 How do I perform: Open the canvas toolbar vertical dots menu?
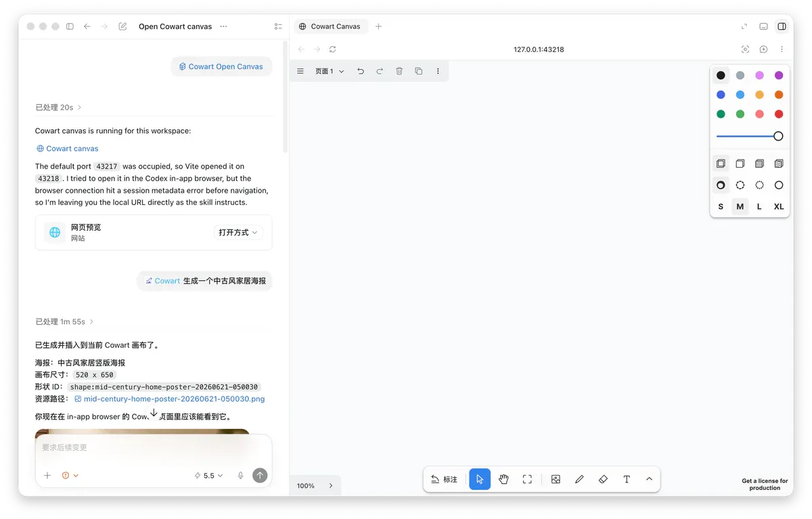click(x=438, y=71)
